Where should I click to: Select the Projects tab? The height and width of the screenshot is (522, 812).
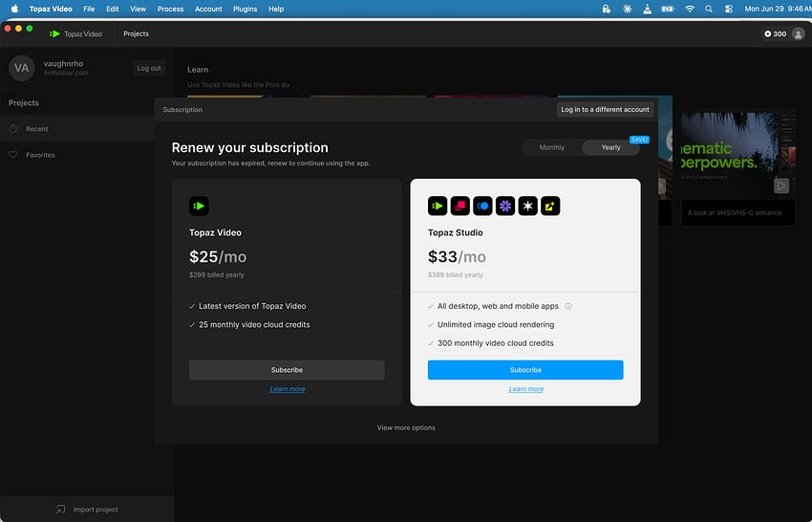[137, 33]
